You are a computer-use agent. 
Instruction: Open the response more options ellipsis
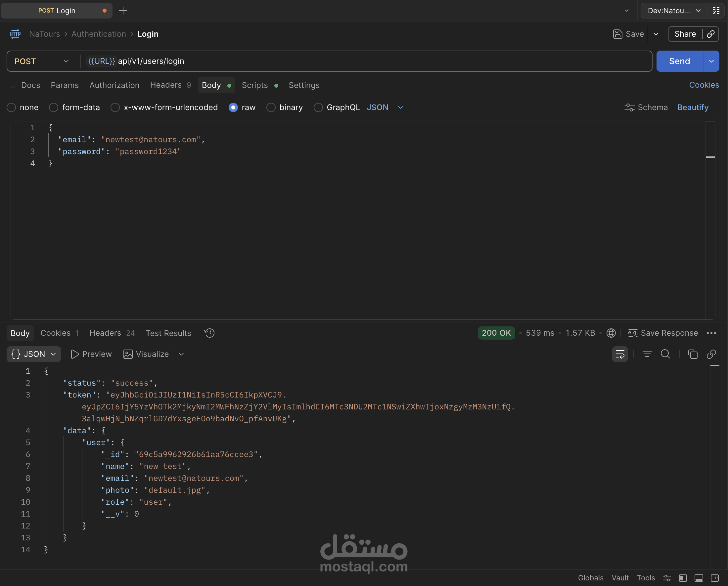[x=711, y=333]
